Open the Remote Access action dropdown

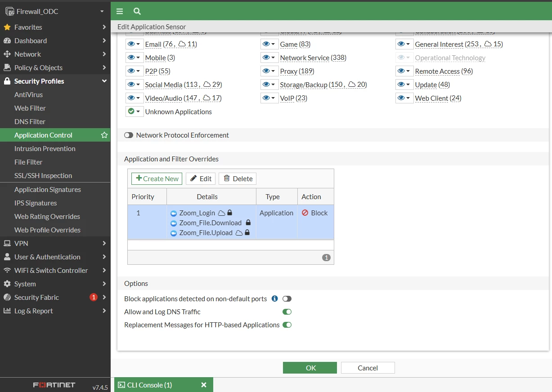404,71
